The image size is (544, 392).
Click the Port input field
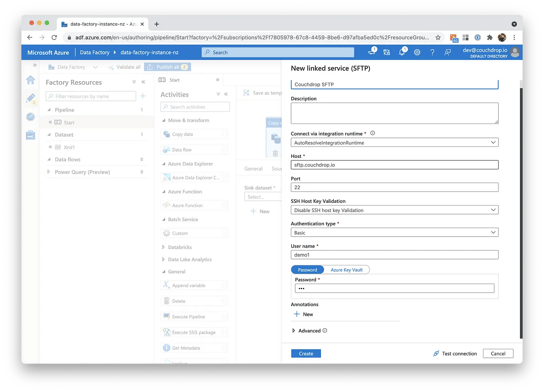click(x=394, y=187)
